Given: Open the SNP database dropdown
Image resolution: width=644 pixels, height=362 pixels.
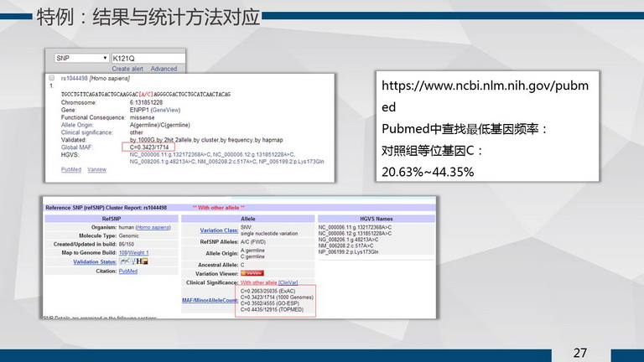Looking at the screenshot, I should point(81,59).
